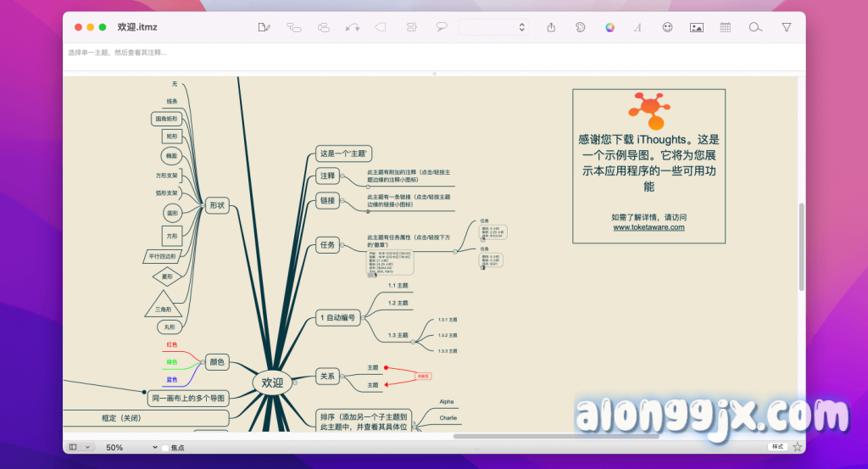Open the color wheel picker
The image size is (868, 469).
point(609,27)
